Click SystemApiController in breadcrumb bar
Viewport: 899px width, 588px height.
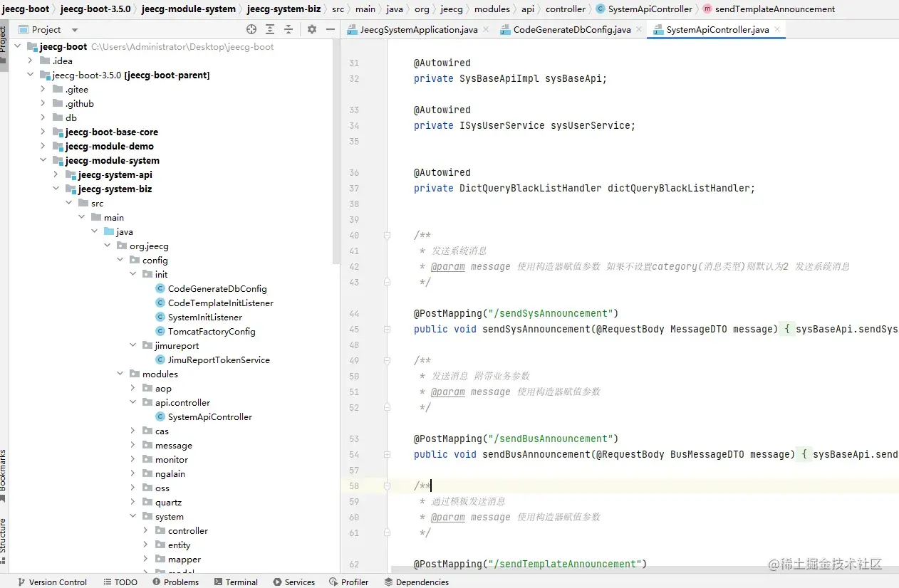(644, 9)
